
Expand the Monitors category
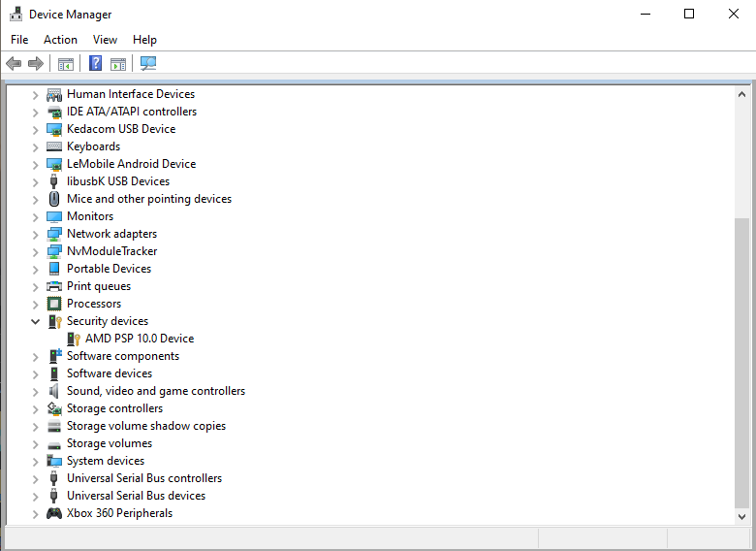pyautogui.click(x=36, y=216)
